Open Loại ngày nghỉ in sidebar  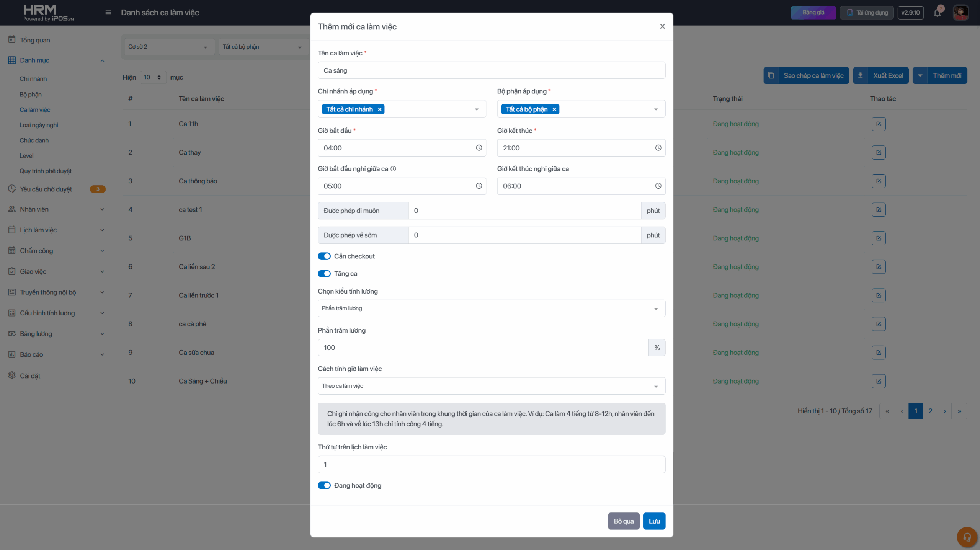point(39,125)
